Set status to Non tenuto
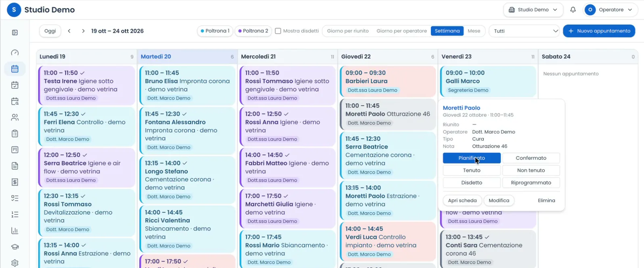This screenshot has width=644, height=268. click(531, 170)
